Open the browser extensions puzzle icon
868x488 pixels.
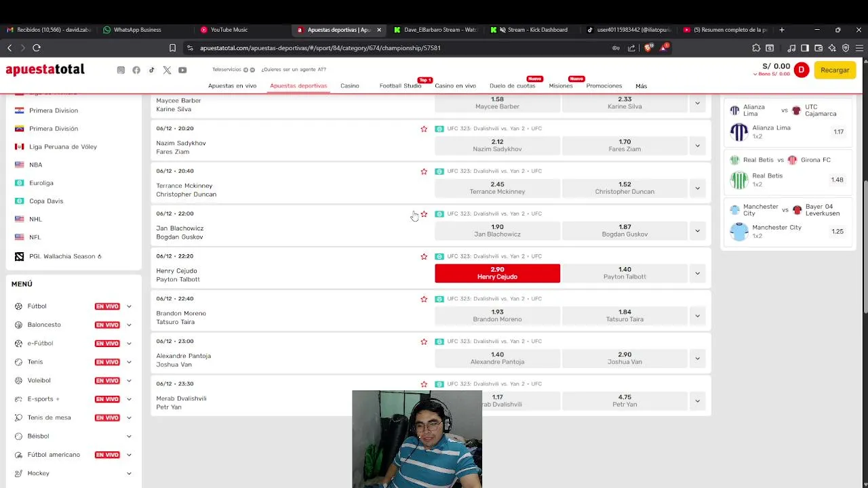(756, 48)
